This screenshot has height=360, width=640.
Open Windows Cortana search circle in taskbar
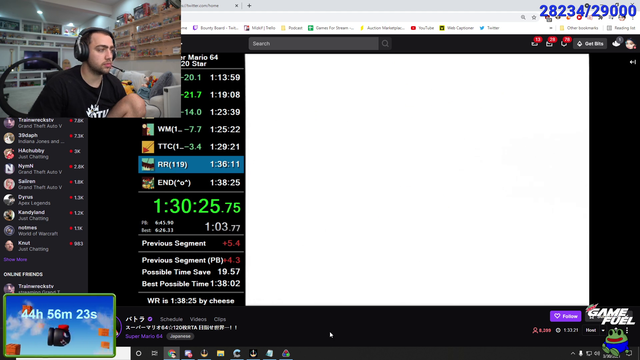coord(138,353)
